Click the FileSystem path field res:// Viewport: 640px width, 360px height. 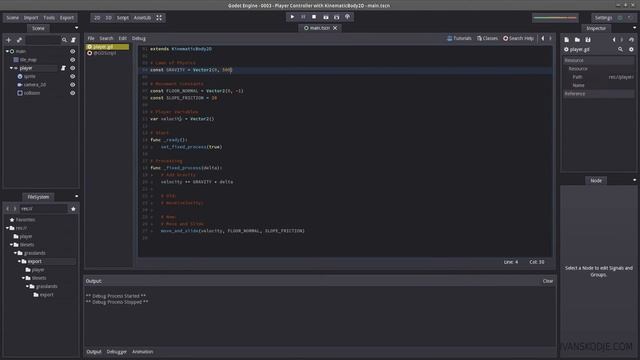(x=44, y=209)
